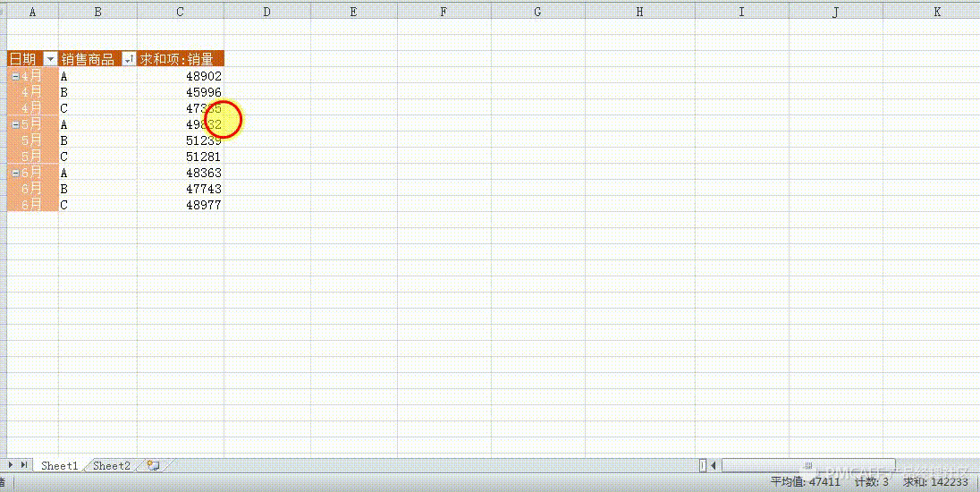Select the cell with value 48977

click(180, 205)
